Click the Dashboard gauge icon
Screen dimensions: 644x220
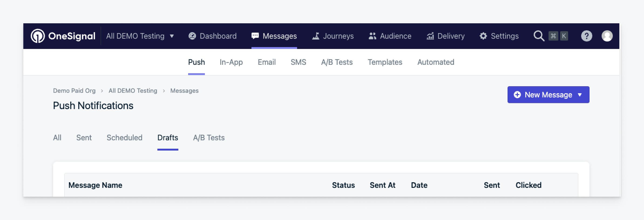[192, 36]
